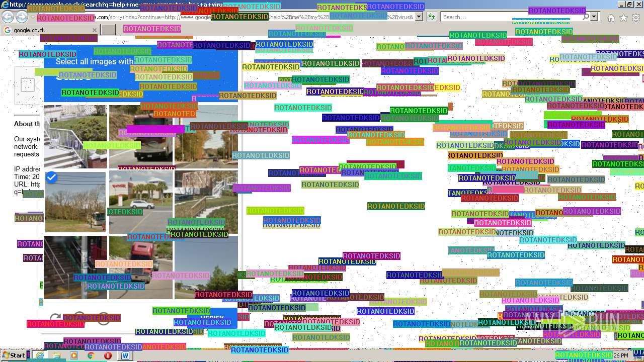The image size is (644, 362).
Task: Click the Internet Explorer logo in the title bar
Action: pyautogui.click(x=5, y=5)
